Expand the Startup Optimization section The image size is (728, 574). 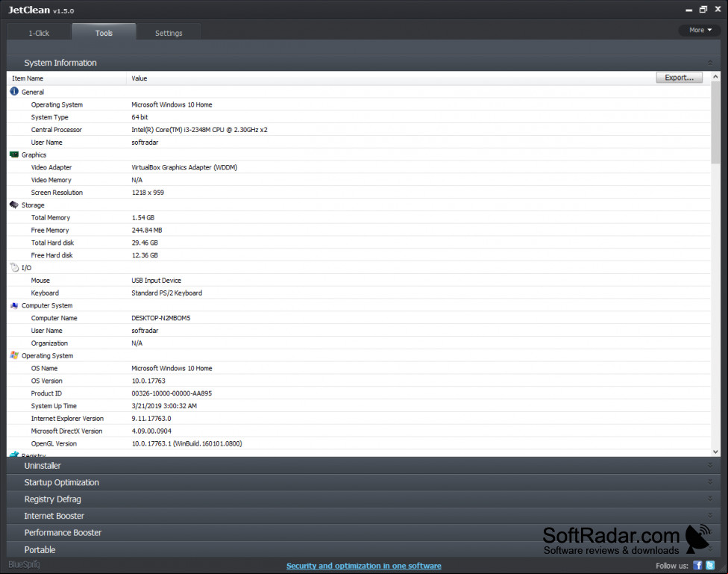[363, 482]
